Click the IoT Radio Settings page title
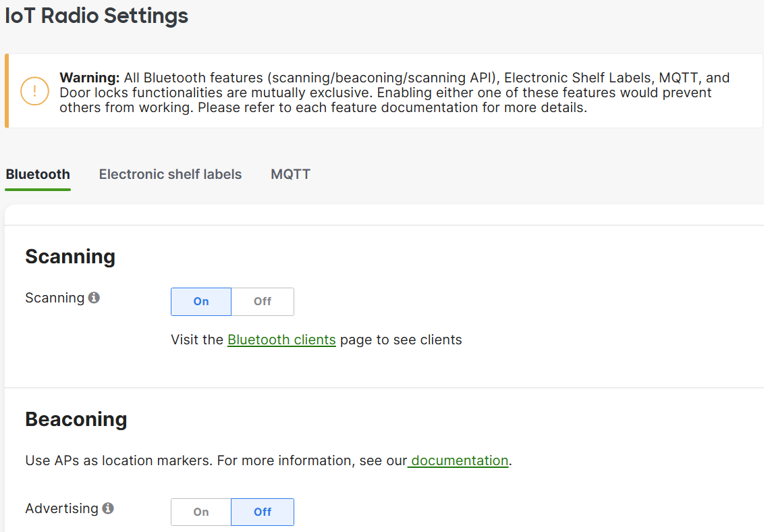The width and height of the screenshot is (764, 532). (97, 16)
